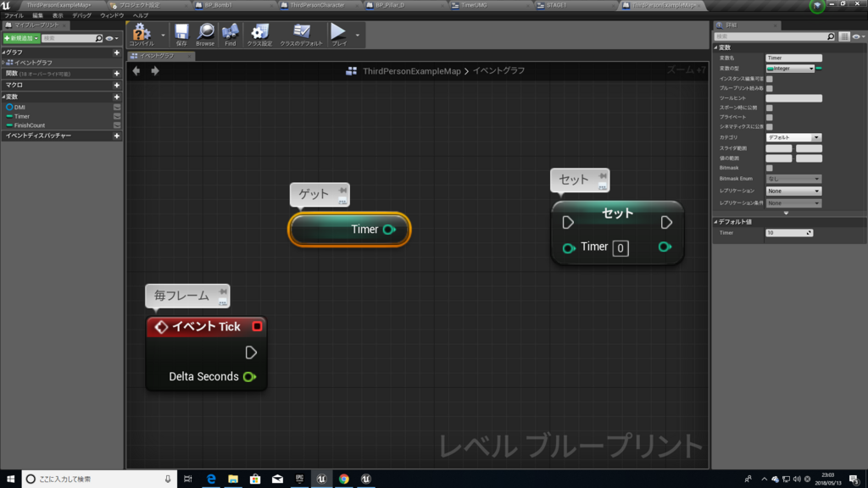
Task: Collapse the Default Value (デフォルト値) section
Action: click(715, 222)
